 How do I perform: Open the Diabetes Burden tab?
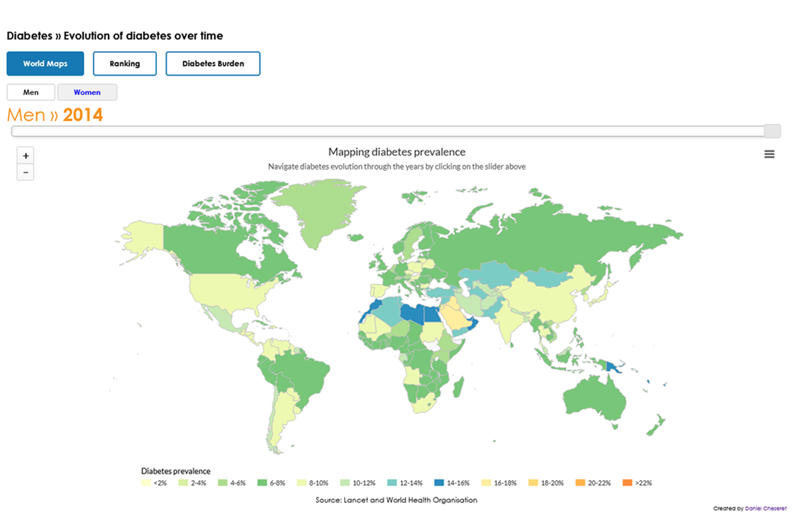point(213,63)
